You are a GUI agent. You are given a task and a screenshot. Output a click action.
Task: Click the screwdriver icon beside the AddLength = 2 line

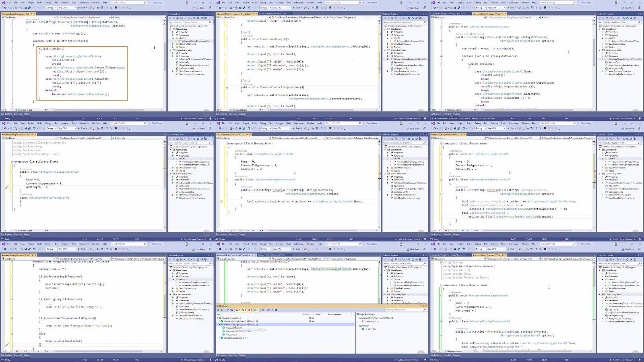pyautogui.click(x=6, y=187)
